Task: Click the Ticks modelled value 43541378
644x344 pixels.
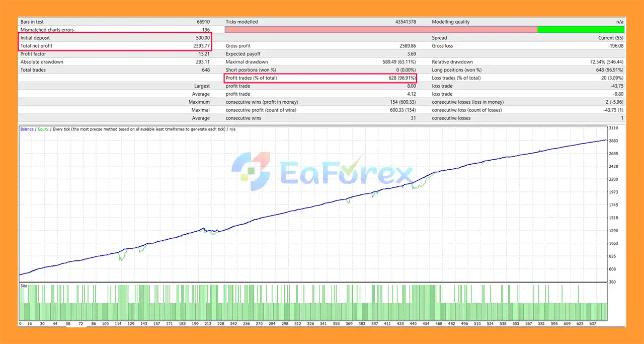Action: pos(406,22)
